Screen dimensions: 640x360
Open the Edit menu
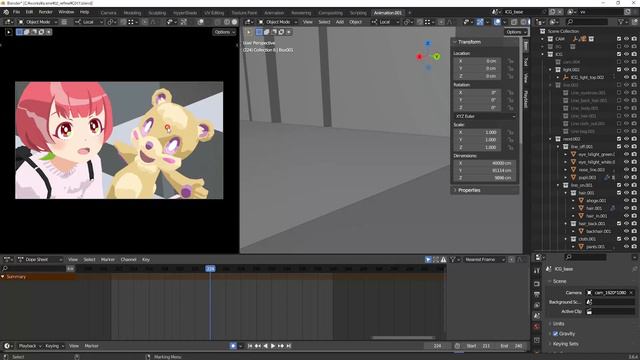click(x=29, y=12)
